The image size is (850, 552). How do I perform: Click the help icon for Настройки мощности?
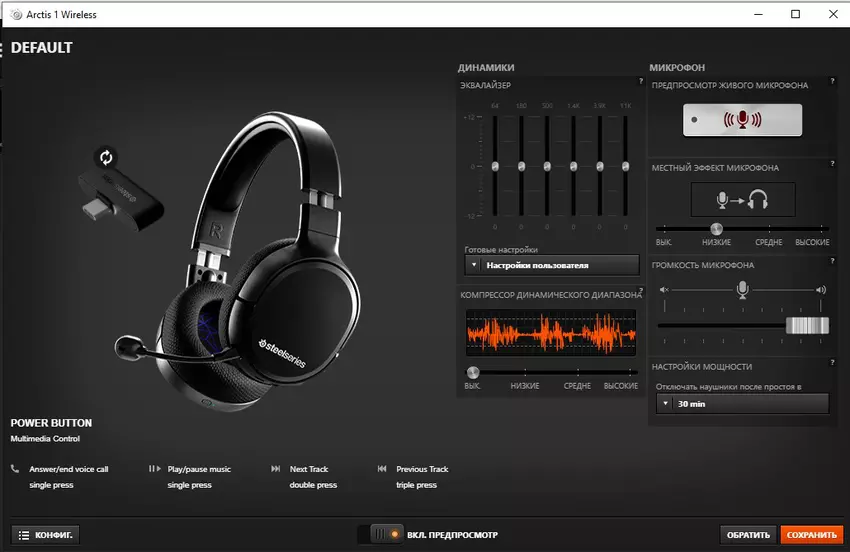pyautogui.click(x=832, y=362)
